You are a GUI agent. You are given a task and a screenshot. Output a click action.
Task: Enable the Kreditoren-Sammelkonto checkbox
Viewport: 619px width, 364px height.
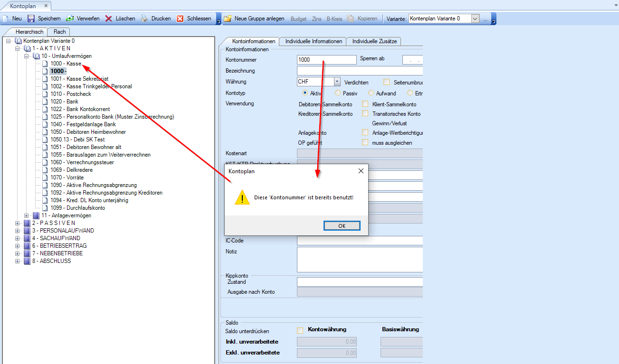tap(365, 113)
